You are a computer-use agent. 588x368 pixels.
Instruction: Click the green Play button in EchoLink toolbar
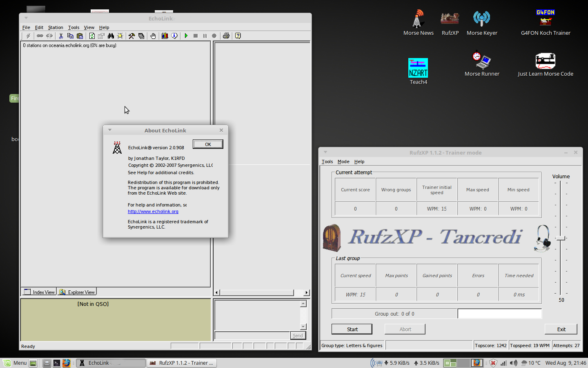[186, 36]
